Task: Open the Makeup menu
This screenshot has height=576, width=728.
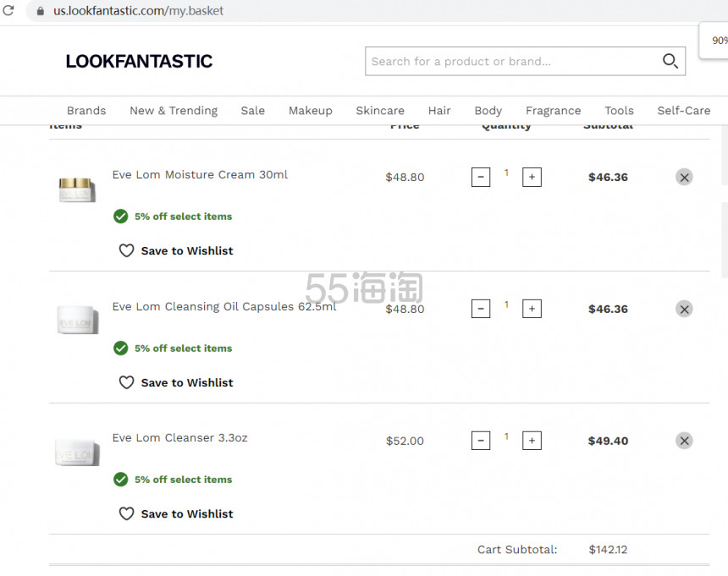Action: (x=311, y=111)
